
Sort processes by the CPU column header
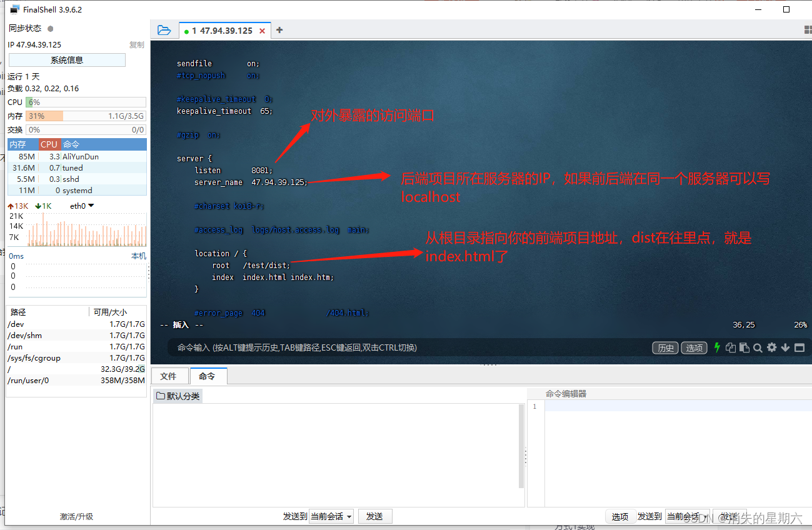click(49, 144)
